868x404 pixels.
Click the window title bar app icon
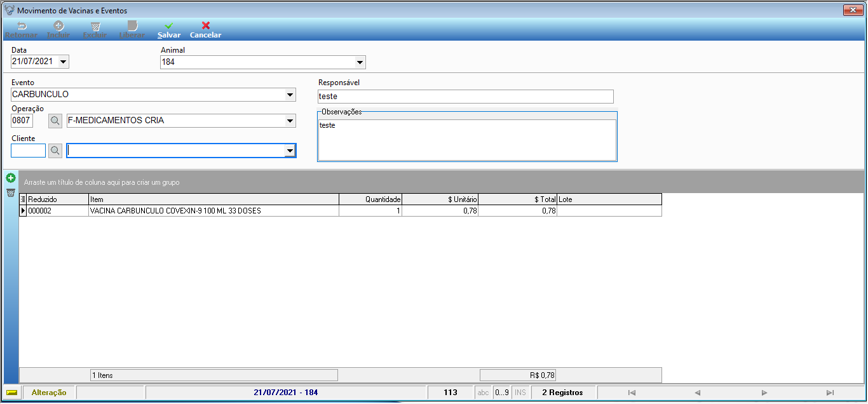pyautogui.click(x=10, y=10)
